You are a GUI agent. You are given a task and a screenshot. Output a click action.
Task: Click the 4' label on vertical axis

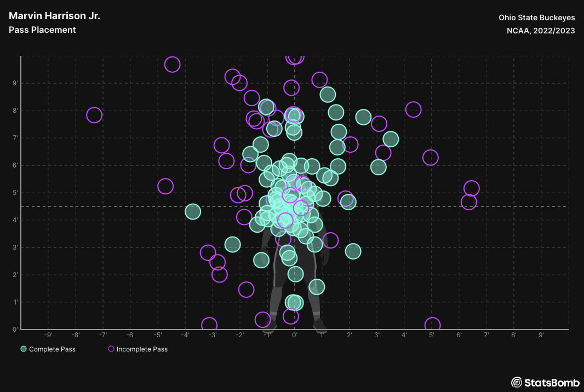pyautogui.click(x=15, y=220)
